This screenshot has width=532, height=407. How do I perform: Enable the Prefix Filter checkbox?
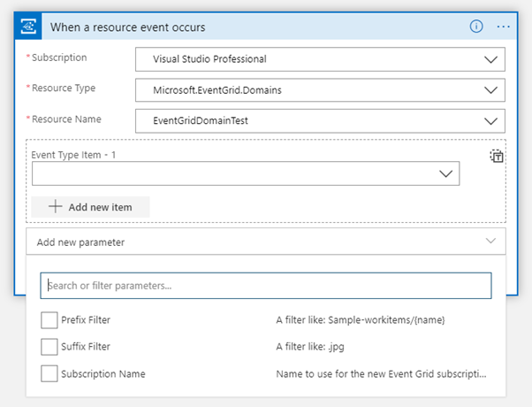click(49, 320)
